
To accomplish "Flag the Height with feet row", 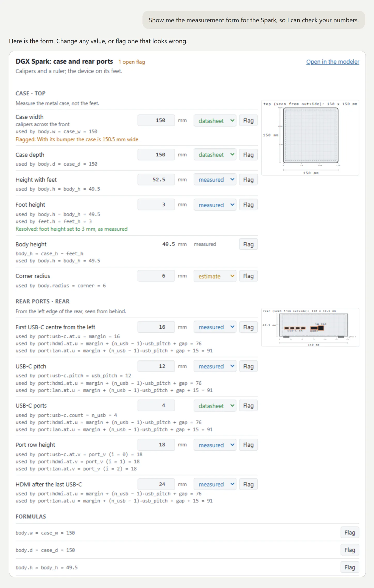I will pos(248,180).
